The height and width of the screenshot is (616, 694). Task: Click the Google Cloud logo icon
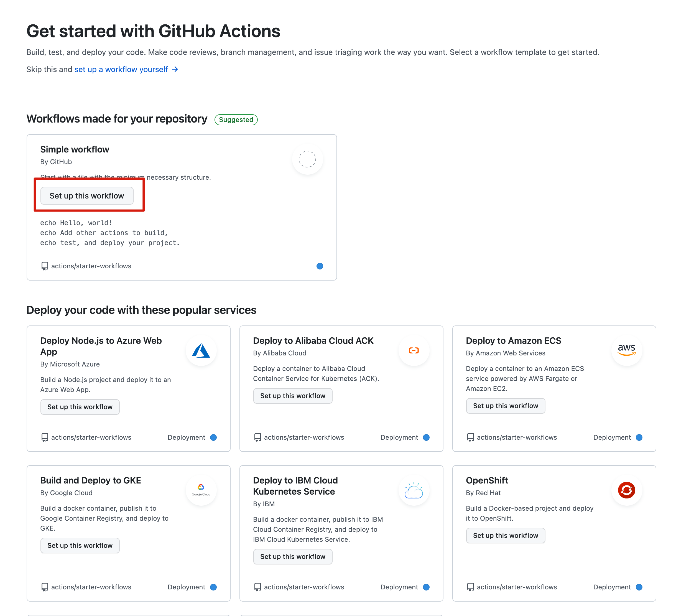click(201, 490)
